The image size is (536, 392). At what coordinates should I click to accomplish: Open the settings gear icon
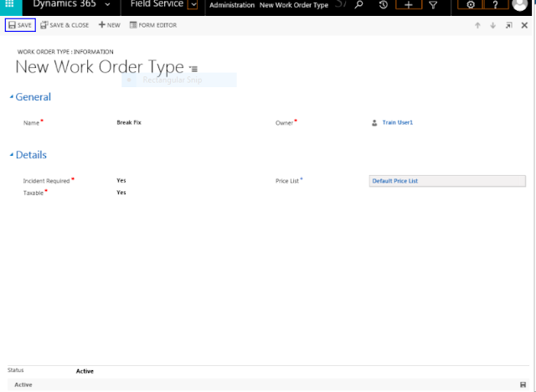[471, 5]
